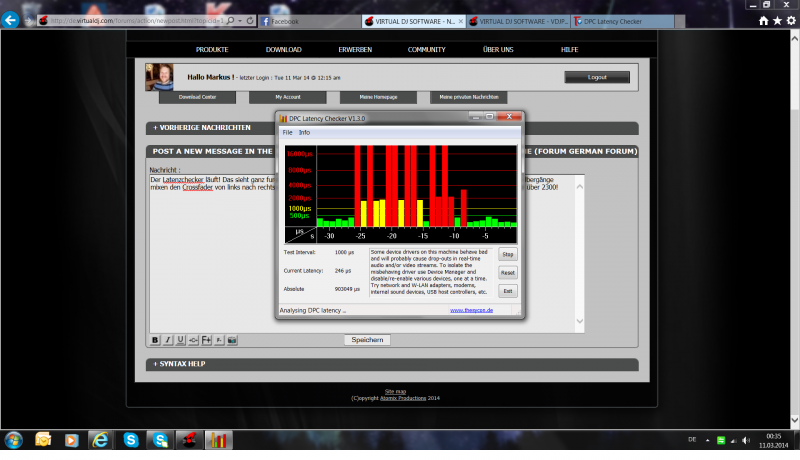Click the browser address bar URL
The width and height of the screenshot is (800, 460).
[137, 21]
